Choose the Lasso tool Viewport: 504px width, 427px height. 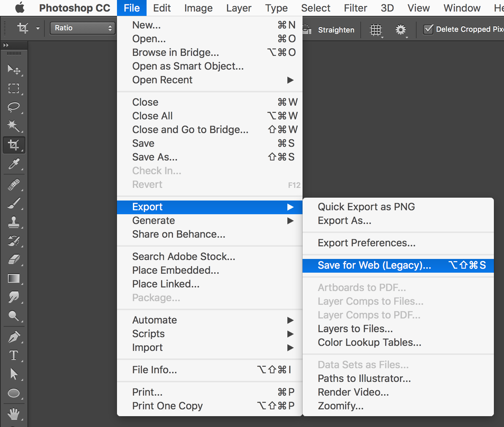[14, 107]
